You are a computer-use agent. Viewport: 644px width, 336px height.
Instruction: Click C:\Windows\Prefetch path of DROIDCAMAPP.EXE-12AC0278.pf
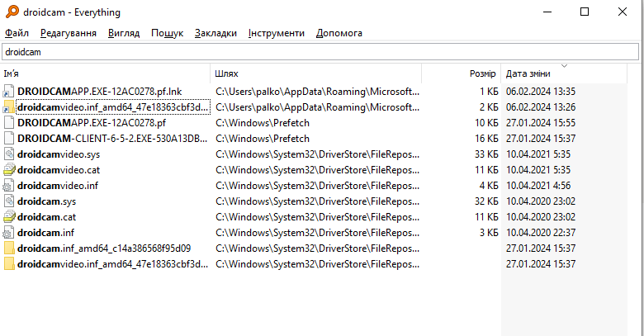pos(263,123)
